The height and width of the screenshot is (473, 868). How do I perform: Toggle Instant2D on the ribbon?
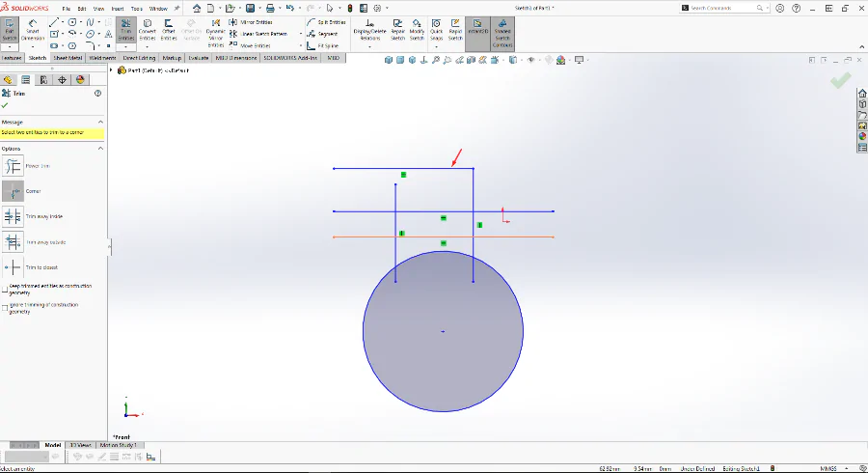tap(477, 33)
